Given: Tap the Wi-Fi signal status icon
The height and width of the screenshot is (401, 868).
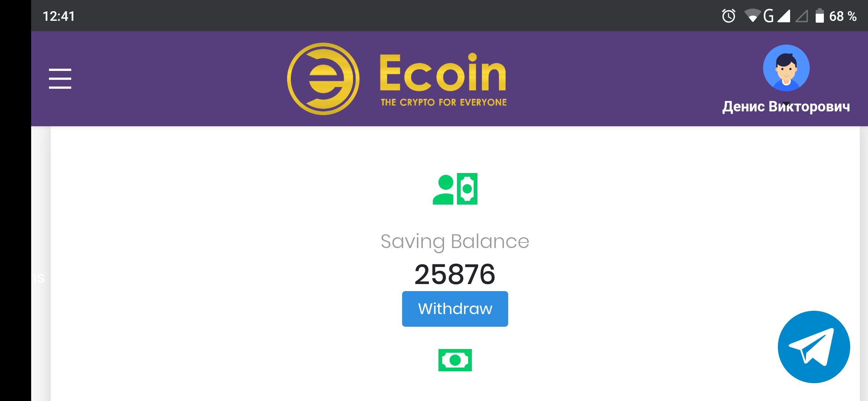Looking at the screenshot, I should click(753, 16).
